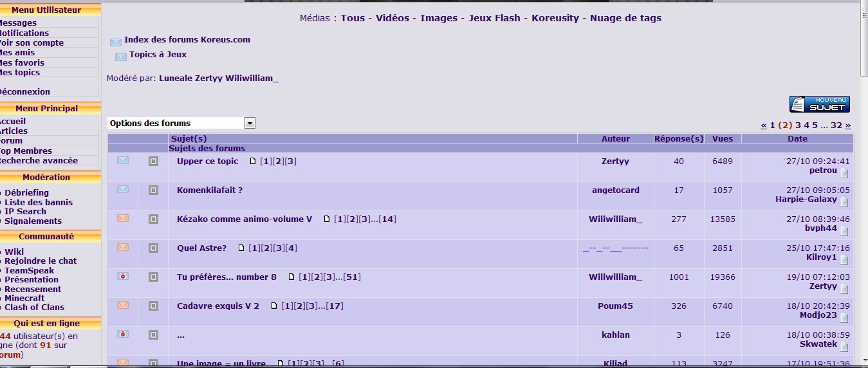Click the Nouveau Sujet button icon
This screenshot has width=868, height=368.
click(x=819, y=104)
